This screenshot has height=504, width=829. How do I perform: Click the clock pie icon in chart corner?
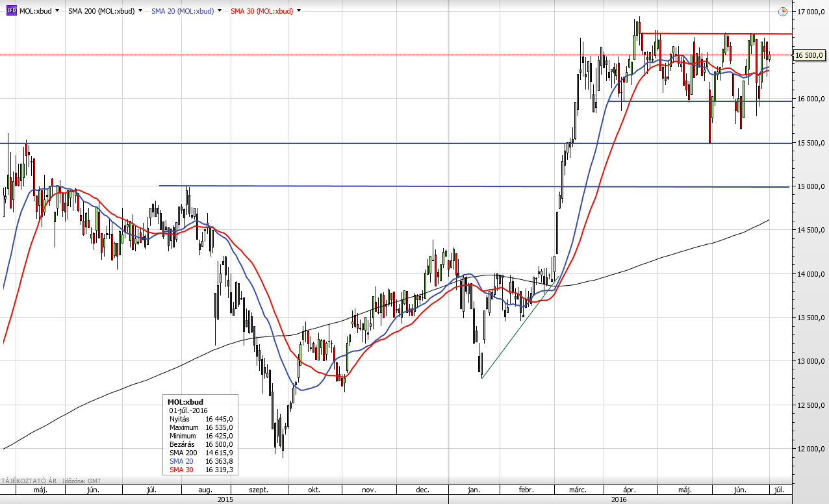tap(782, 12)
